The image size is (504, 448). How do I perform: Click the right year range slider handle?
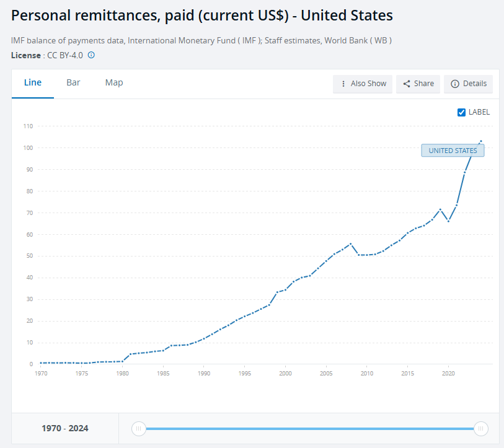[481, 429]
